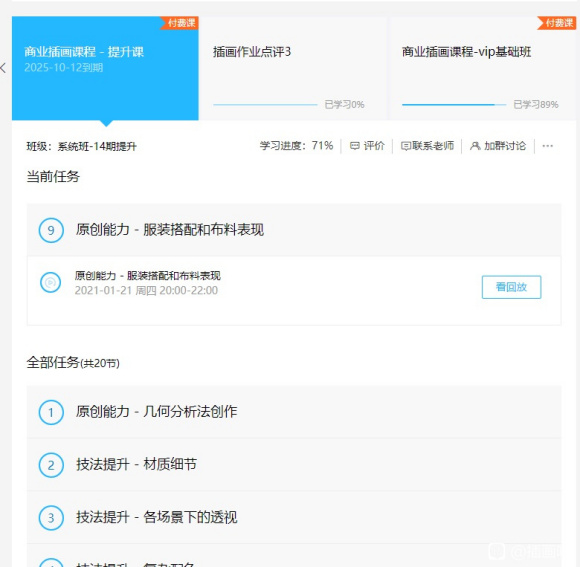Expand task 原创能力 - 几何分析法创作
The height and width of the screenshot is (567, 580).
(294, 412)
